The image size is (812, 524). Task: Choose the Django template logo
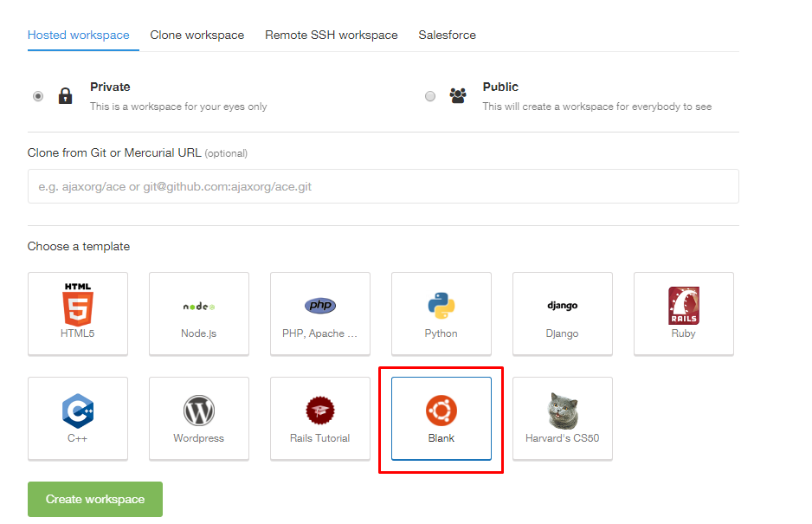(563, 305)
